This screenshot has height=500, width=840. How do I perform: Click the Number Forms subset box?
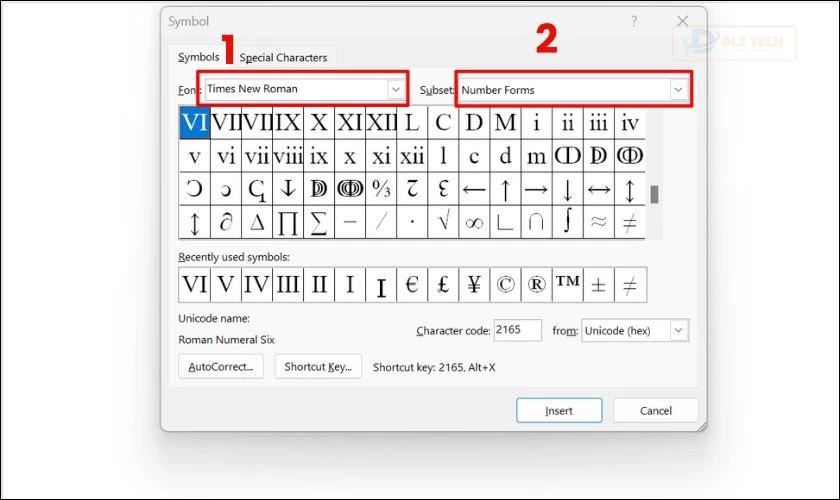click(564, 89)
